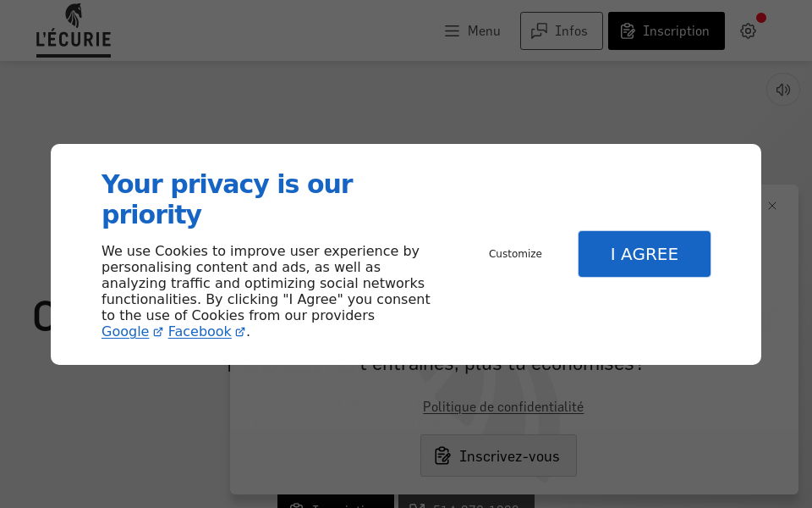Follow the Facebook provider link

tap(200, 332)
